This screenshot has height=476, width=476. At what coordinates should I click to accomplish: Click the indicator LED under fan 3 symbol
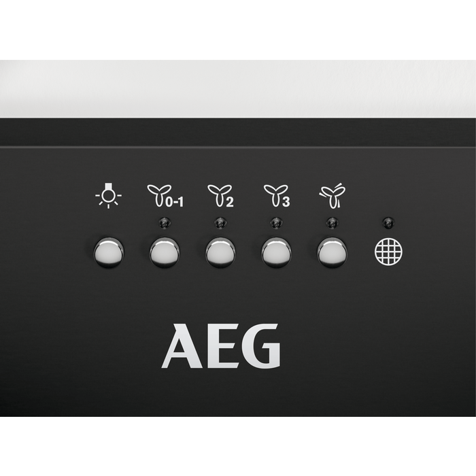[276, 223]
